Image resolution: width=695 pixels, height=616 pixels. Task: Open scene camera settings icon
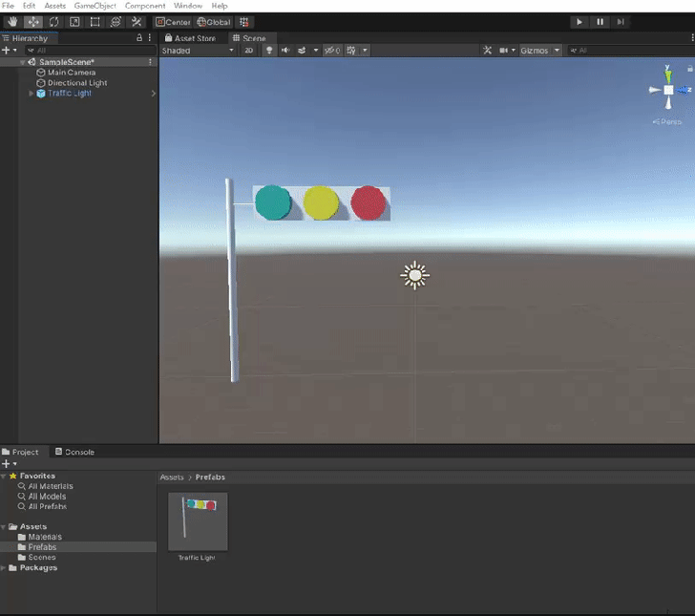503,50
